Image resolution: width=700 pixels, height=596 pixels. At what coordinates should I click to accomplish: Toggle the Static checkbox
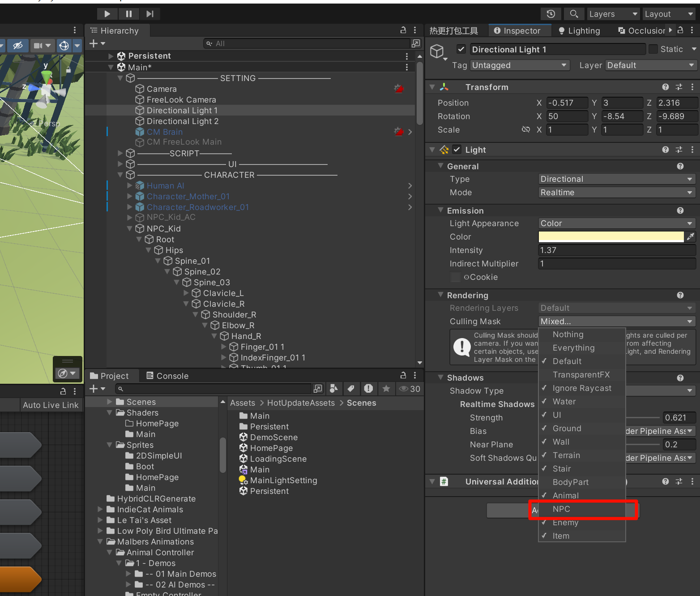tap(653, 49)
